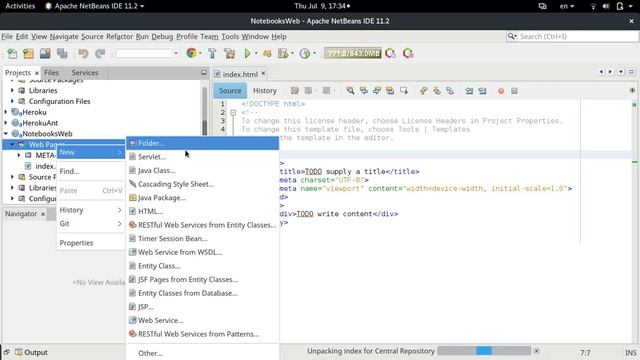Image resolution: width=640 pixels, height=360 pixels.
Task: Click the Save All toolbar icon
Action: 62,53
